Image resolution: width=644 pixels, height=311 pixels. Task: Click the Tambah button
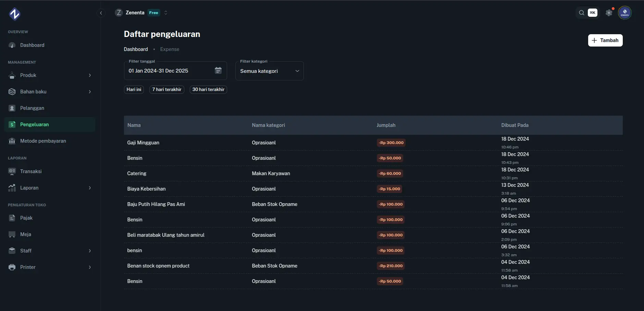click(605, 40)
